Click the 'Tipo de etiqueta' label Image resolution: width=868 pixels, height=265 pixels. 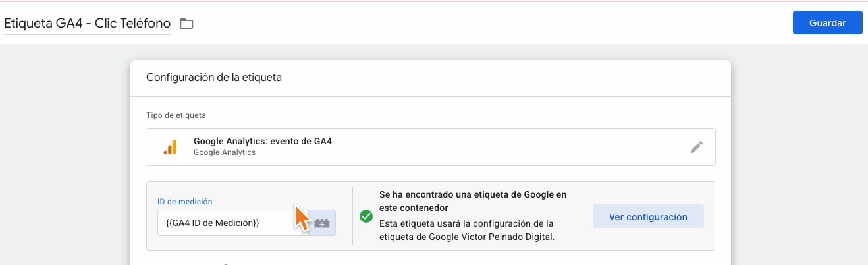tap(176, 115)
